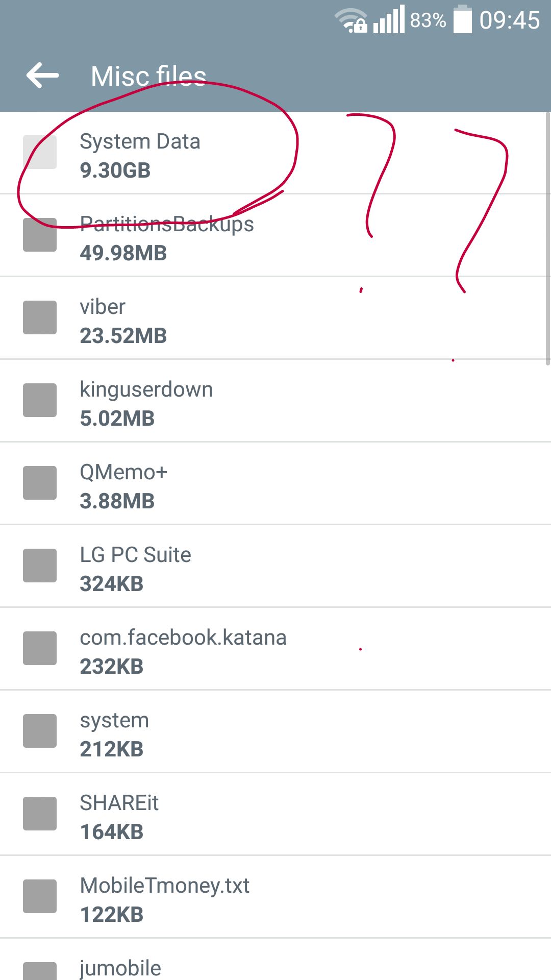The height and width of the screenshot is (980, 551).
Task: Check the LG PC Suite checkbox
Action: 40,566
